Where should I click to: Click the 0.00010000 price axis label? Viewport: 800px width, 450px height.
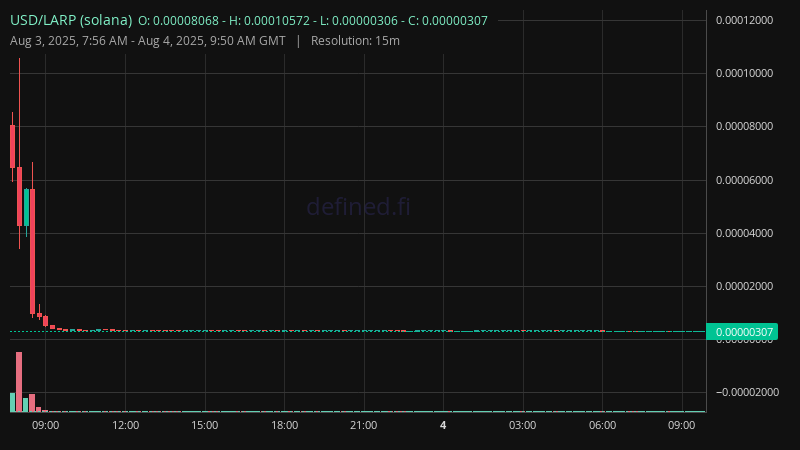(744, 73)
